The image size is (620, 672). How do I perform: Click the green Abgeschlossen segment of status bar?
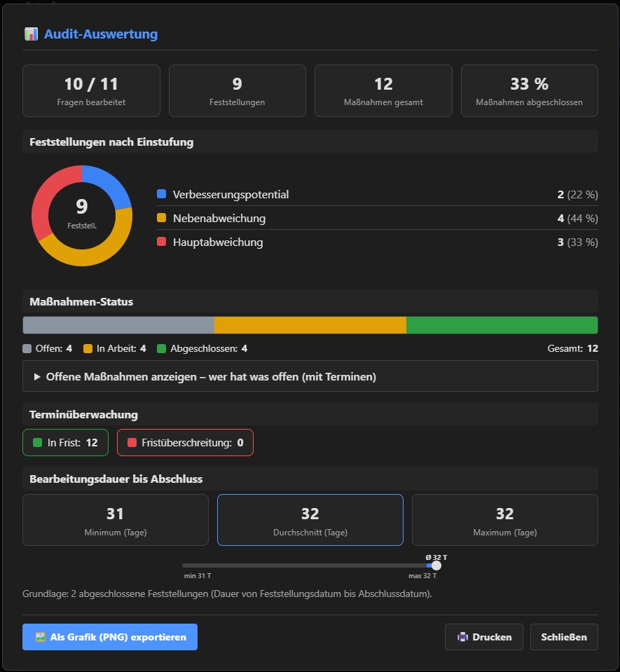coord(502,325)
